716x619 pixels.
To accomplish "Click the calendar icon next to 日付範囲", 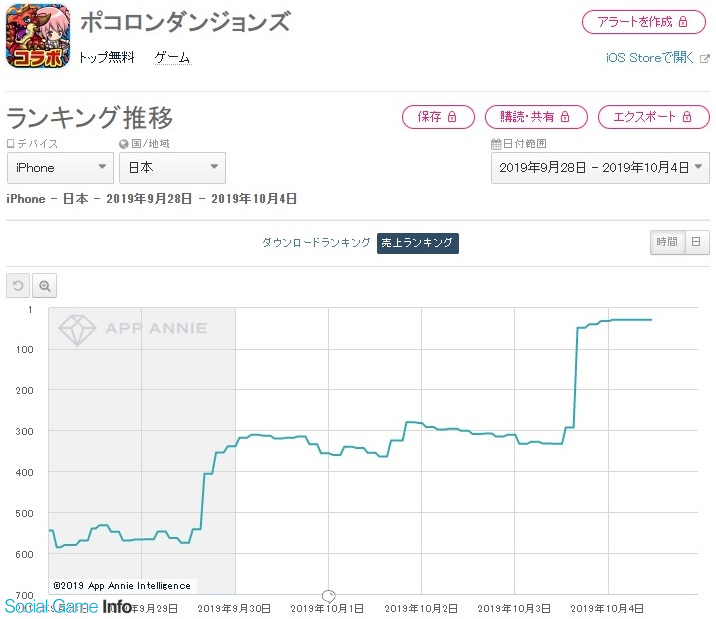I will tap(496, 144).
